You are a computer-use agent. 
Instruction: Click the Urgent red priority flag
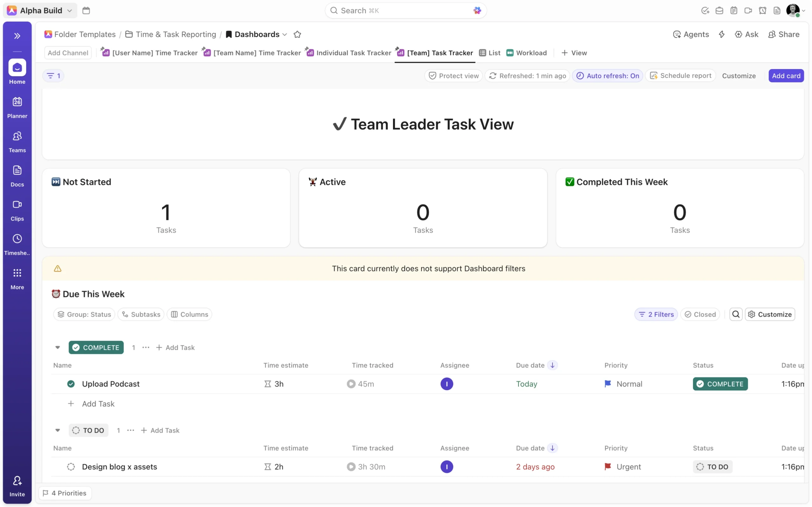tap(607, 466)
